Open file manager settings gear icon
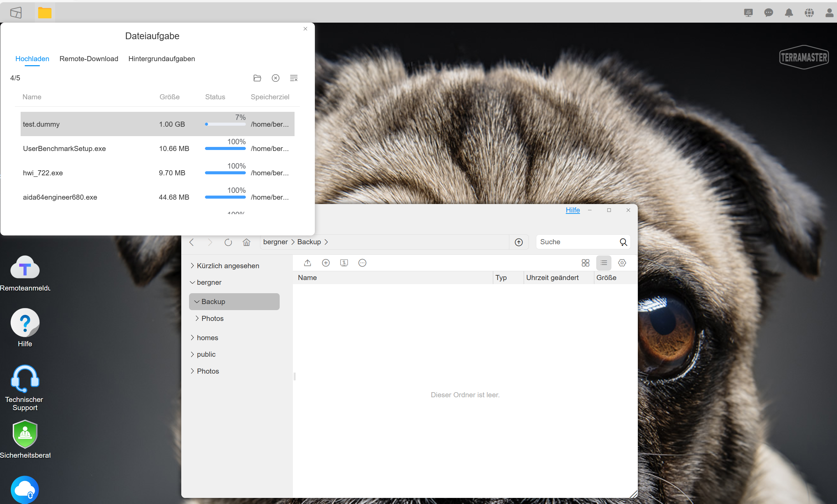This screenshot has height=504, width=837. tap(622, 263)
